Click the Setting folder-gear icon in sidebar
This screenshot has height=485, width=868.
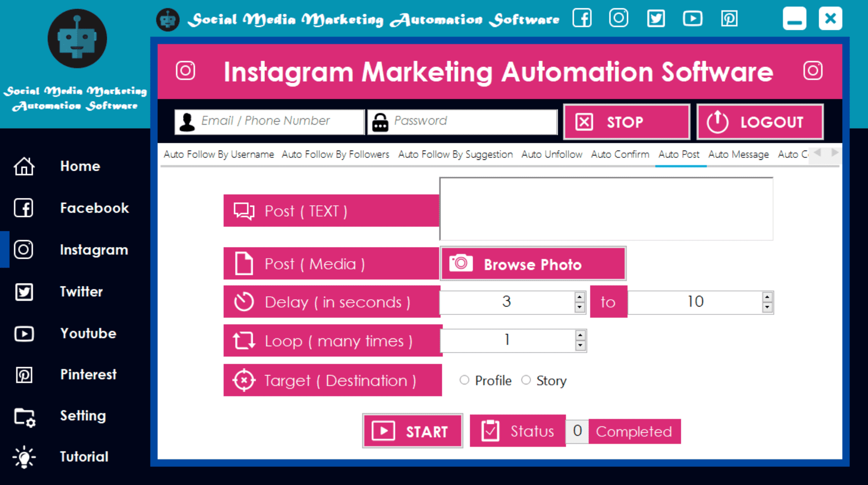[x=24, y=417]
